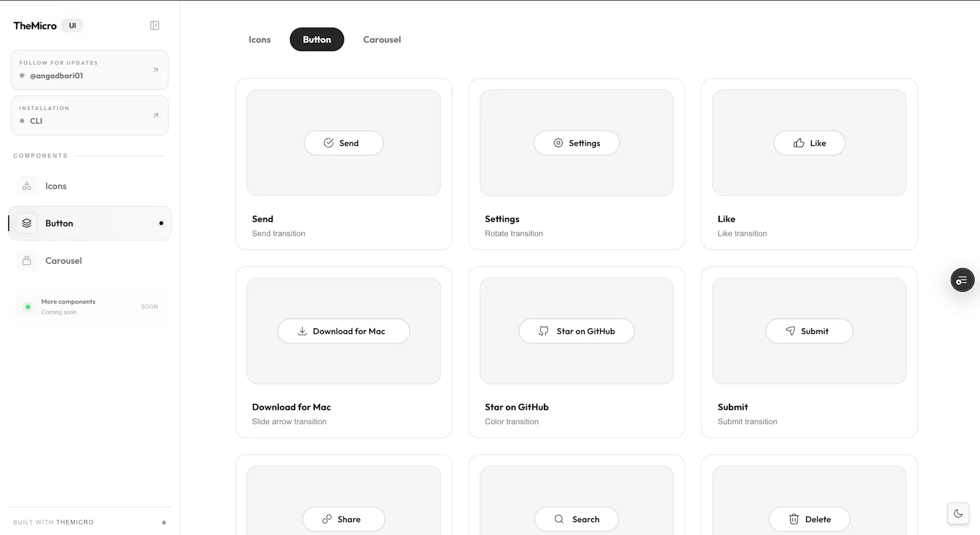Open Icons in the sidebar components list
This screenshot has height=535, width=980.
click(89, 186)
